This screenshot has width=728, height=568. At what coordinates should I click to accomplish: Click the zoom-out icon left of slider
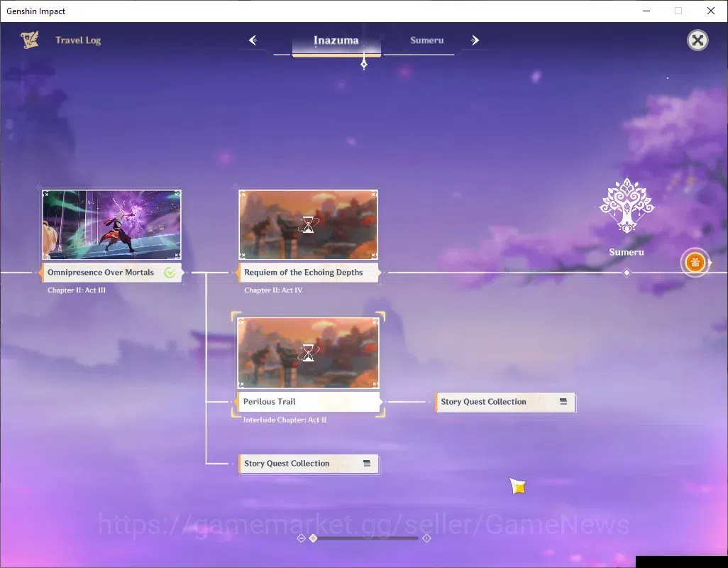[301, 537]
